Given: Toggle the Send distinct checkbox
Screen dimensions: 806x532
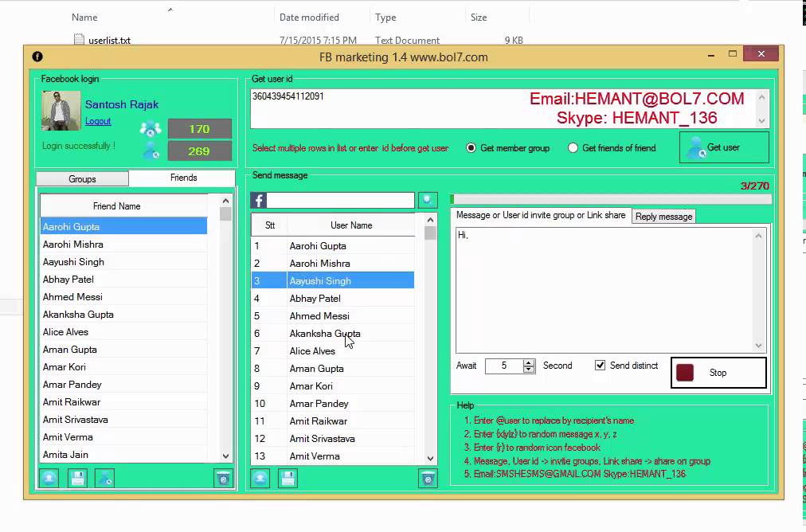Looking at the screenshot, I should click(x=600, y=366).
